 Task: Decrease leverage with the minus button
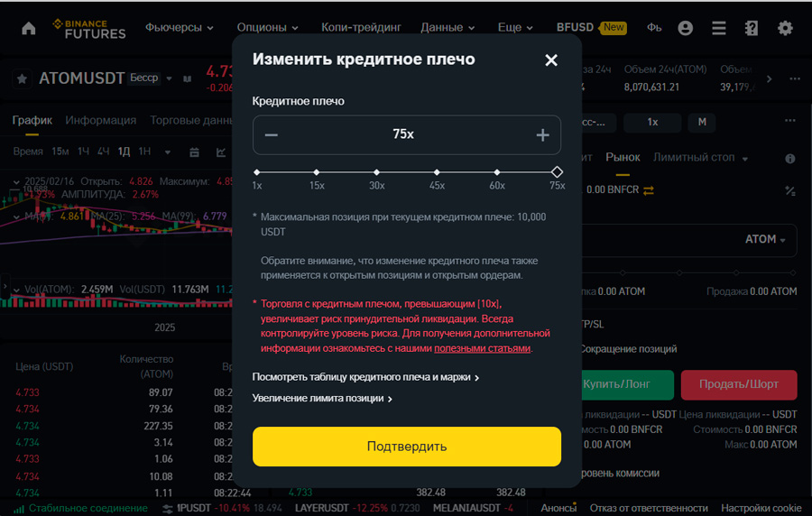pos(272,135)
